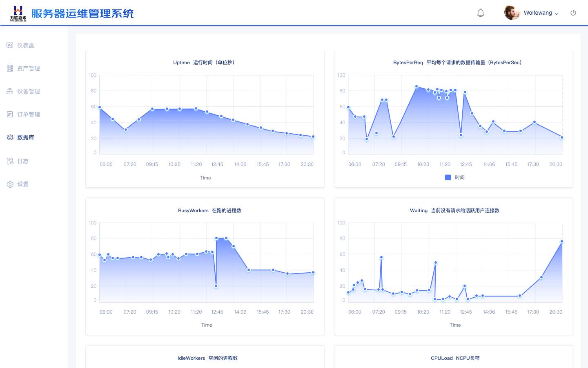The image size is (588, 368).
Task: Click the 仪表盘 dashboard icon
Action: click(x=10, y=45)
